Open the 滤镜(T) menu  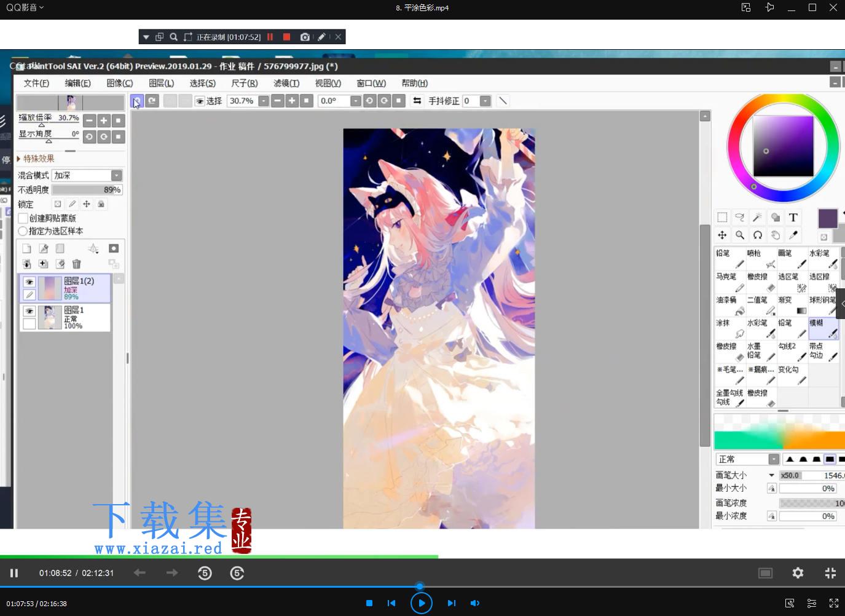coord(286,83)
